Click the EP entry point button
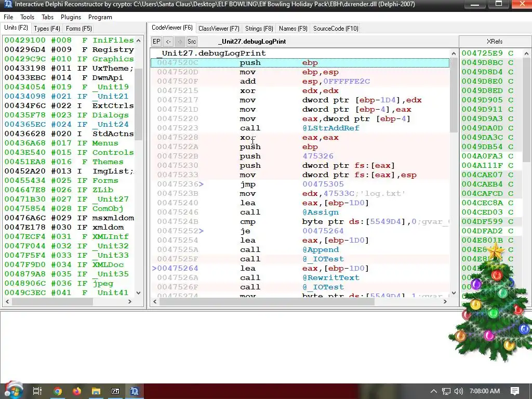The width and height of the screenshot is (532, 399). (x=156, y=42)
